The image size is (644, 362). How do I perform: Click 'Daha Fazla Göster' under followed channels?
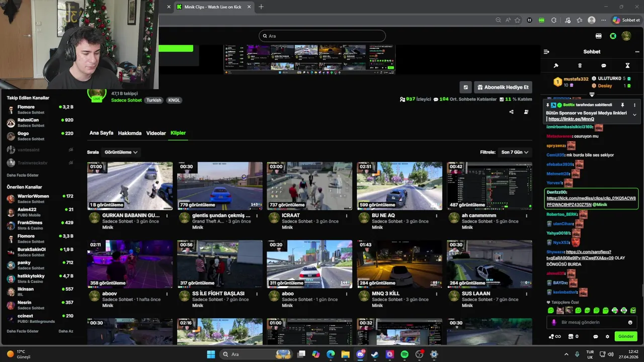[x=23, y=175]
